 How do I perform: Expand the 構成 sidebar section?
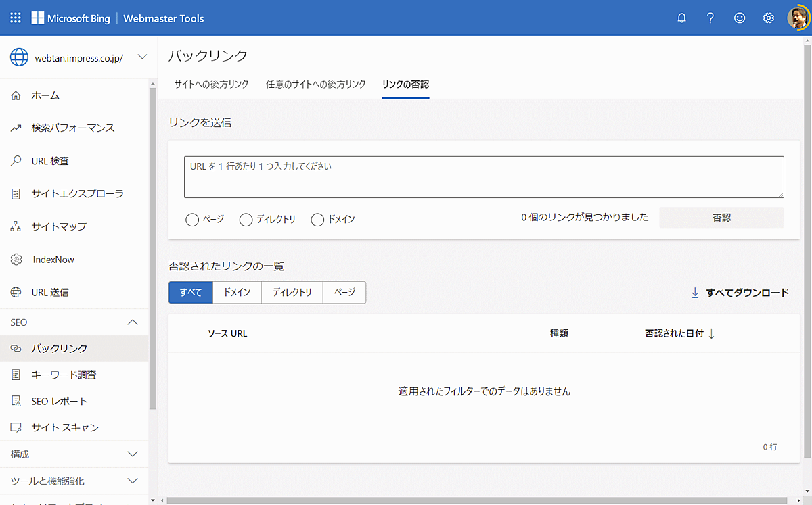pyautogui.click(x=133, y=454)
